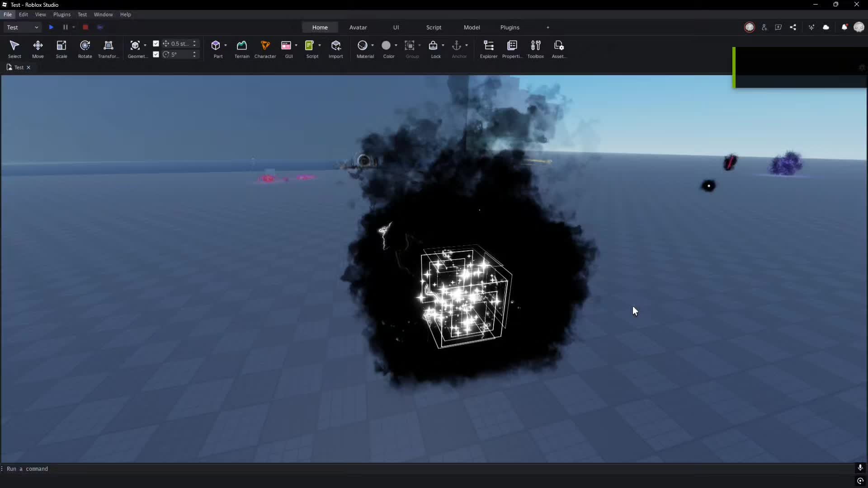Toggle the move snapping checkbox

click(x=156, y=44)
